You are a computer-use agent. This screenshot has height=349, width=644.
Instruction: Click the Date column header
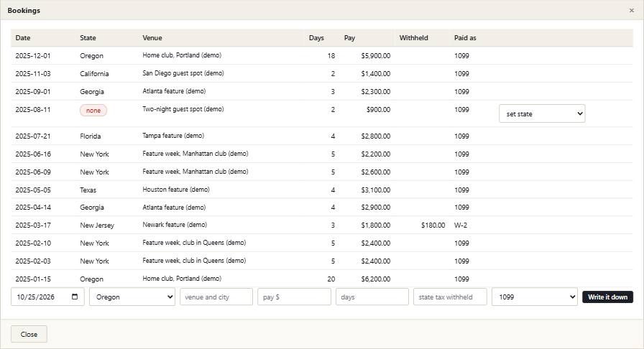[x=23, y=38]
